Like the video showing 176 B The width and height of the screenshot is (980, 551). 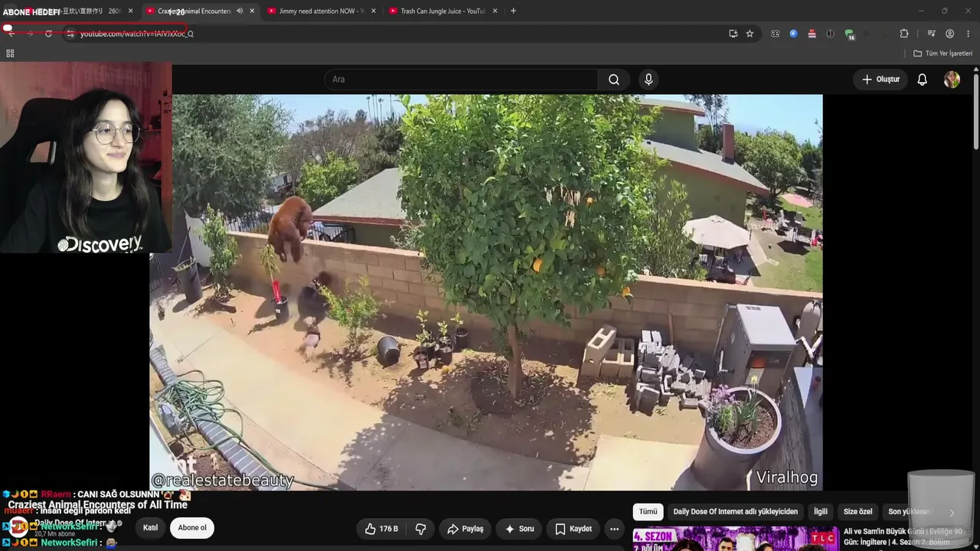click(x=381, y=529)
